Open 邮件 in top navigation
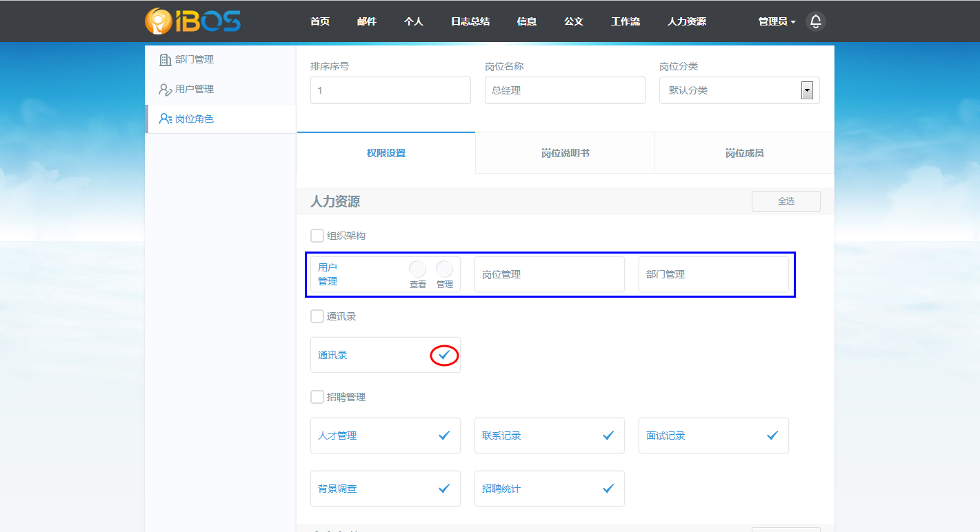The width and height of the screenshot is (980, 532). click(x=367, y=21)
